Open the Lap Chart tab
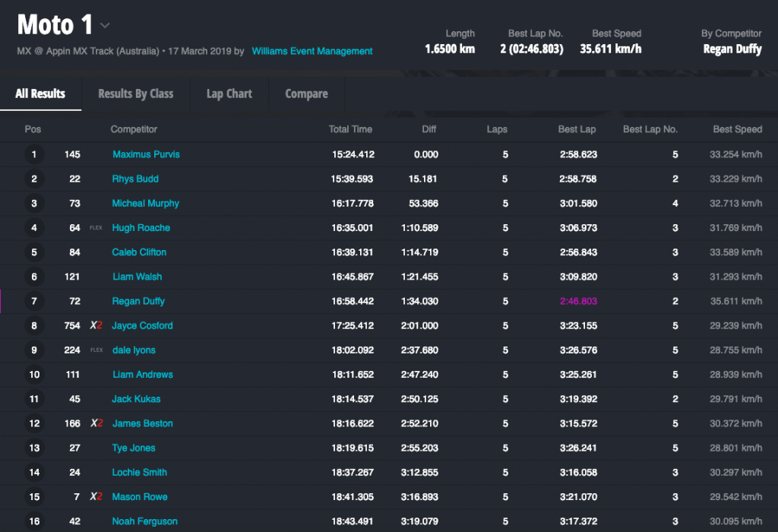 229,93
